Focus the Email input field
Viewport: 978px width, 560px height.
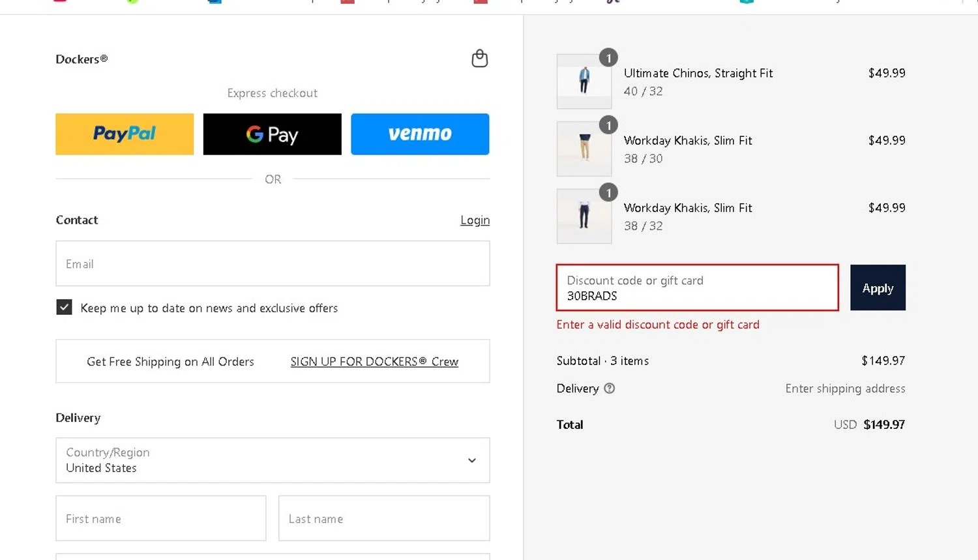(273, 263)
